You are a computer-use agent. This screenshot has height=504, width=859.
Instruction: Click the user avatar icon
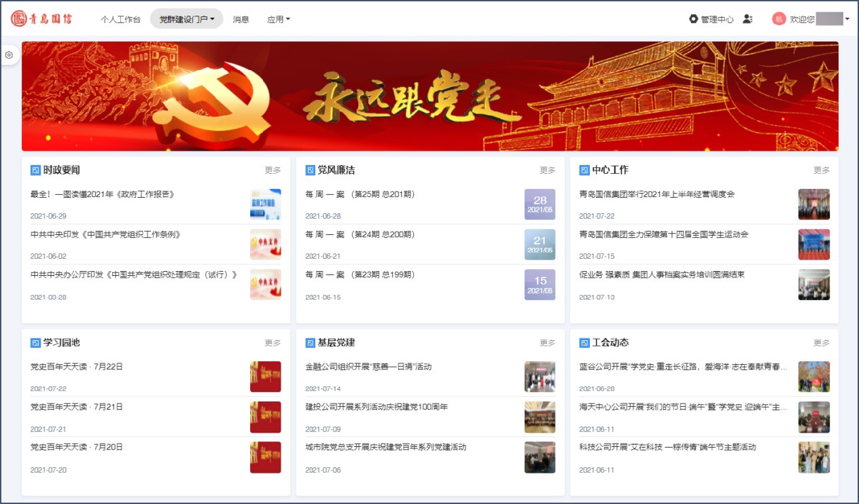(779, 19)
